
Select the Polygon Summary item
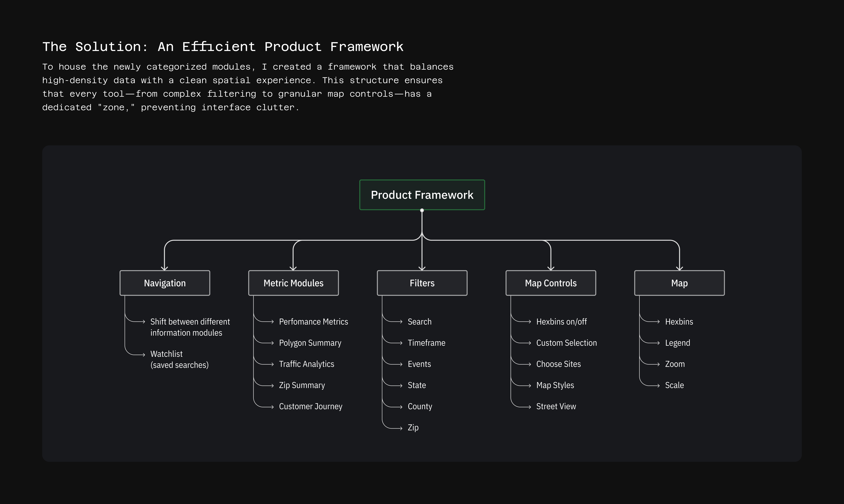[x=310, y=343]
